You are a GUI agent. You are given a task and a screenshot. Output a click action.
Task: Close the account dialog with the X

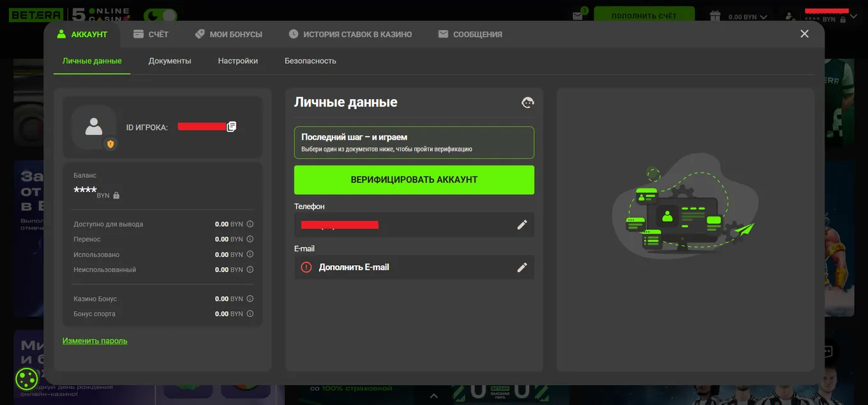coord(804,34)
